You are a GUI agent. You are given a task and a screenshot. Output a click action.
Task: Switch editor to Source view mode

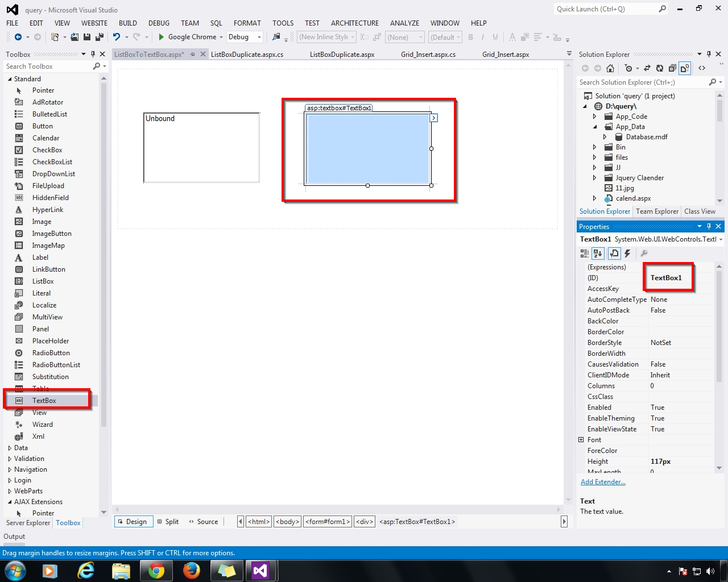tap(206, 521)
